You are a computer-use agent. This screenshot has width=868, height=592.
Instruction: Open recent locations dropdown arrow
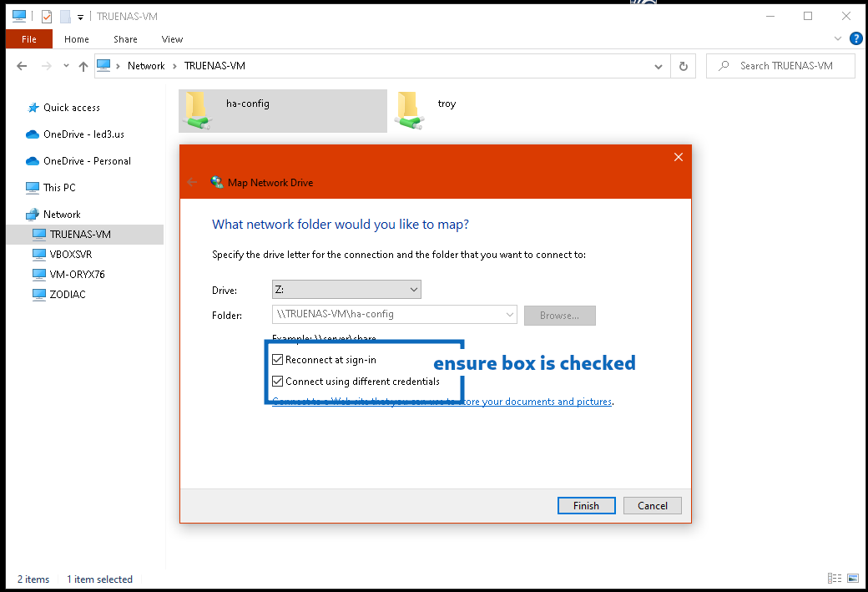[66, 66]
